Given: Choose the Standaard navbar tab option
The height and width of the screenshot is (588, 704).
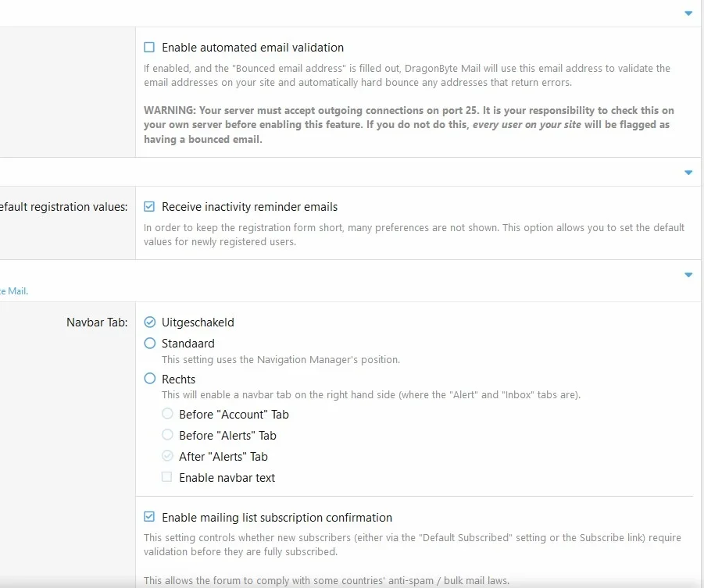Looking at the screenshot, I should tap(149, 343).
